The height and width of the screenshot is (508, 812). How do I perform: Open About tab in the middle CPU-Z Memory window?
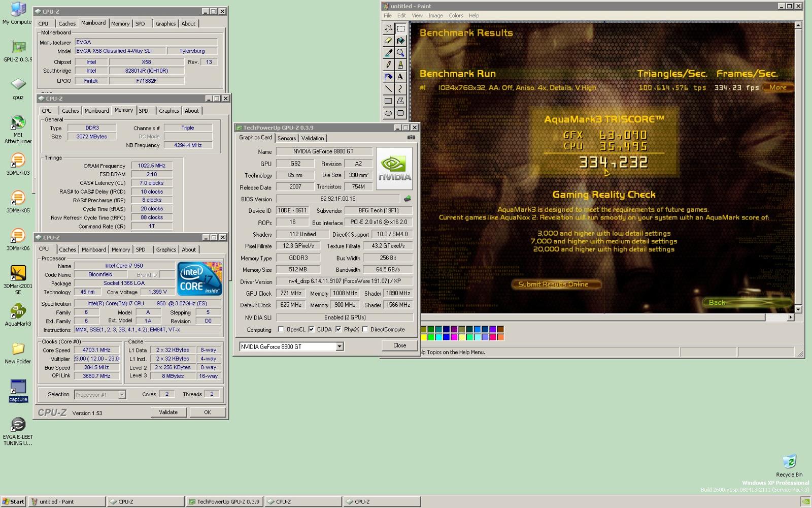click(x=192, y=111)
